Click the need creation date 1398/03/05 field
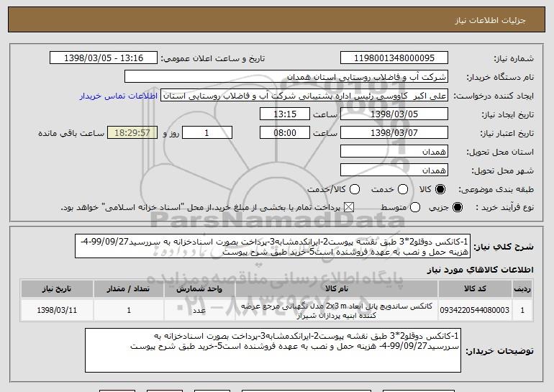Screen dimensions: 554x392 [x=394, y=114]
